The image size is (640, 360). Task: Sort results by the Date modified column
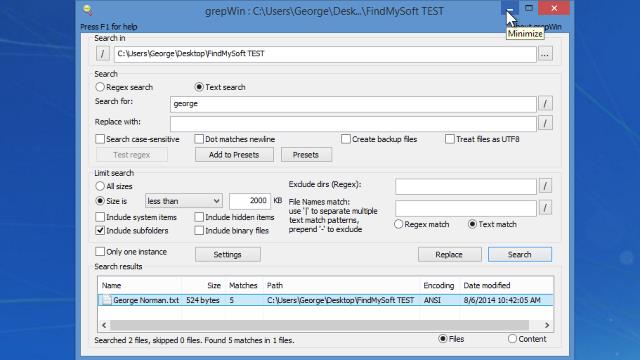(487, 285)
